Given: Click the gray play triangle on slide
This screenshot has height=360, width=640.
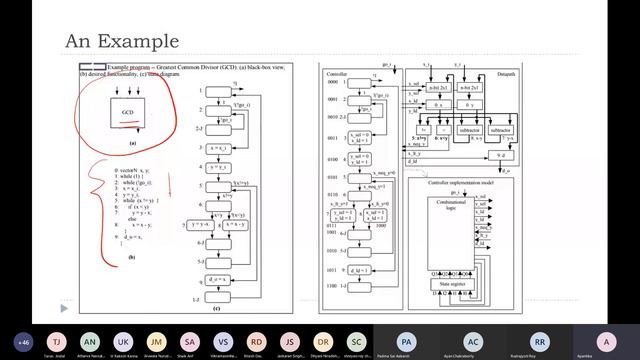Looking at the screenshot, I should pyautogui.click(x=64, y=308).
